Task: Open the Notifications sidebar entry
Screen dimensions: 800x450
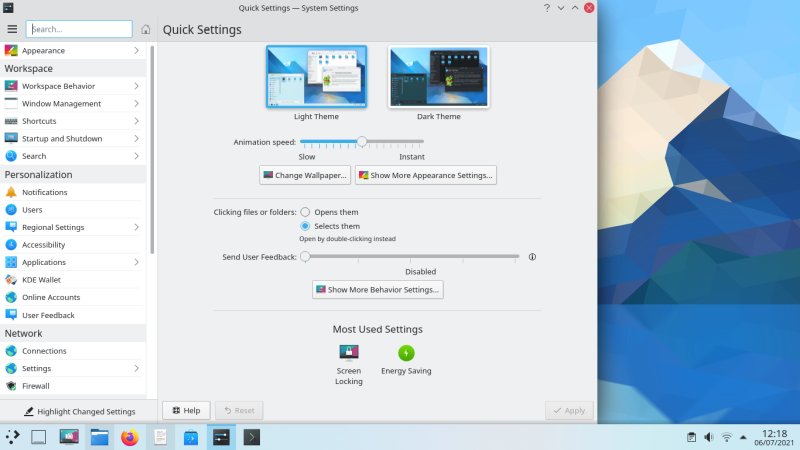Action: click(x=44, y=192)
